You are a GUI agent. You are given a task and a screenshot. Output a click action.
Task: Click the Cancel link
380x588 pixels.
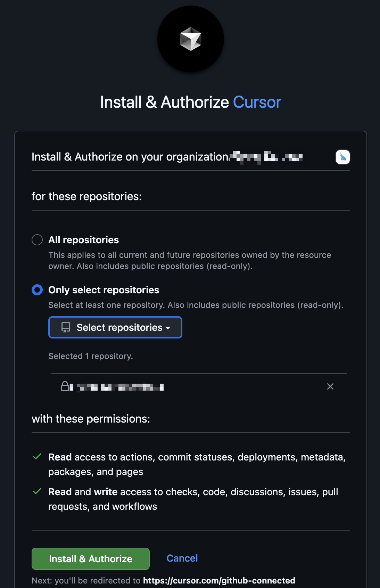(x=182, y=558)
